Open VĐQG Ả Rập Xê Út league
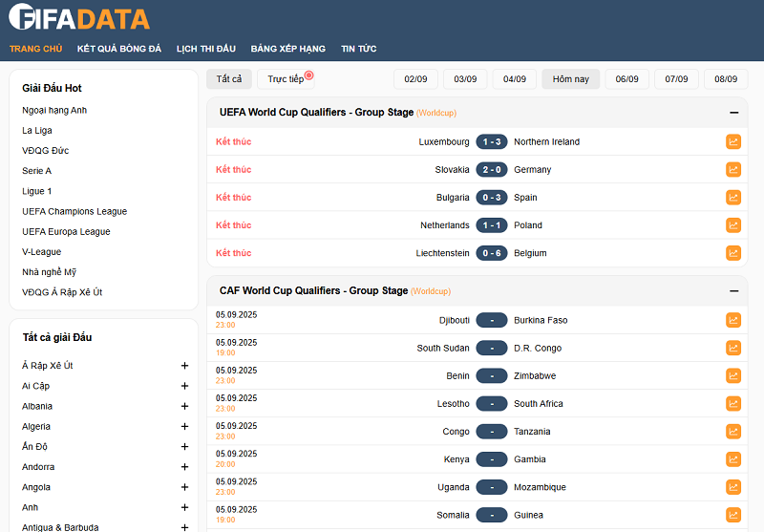The height and width of the screenshot is (532, 764). click(62, 292)
